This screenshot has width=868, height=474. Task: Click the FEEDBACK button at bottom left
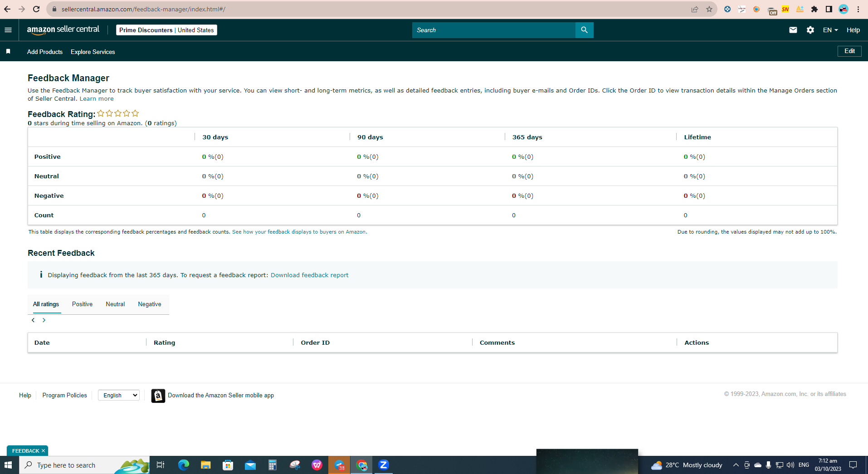pos(26,451)
